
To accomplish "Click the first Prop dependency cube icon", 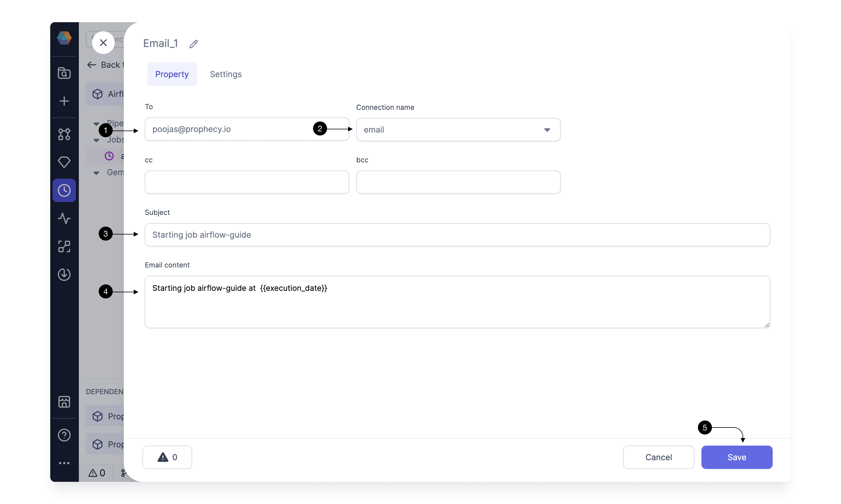I will pyautogui.click(x=98, y=416).
